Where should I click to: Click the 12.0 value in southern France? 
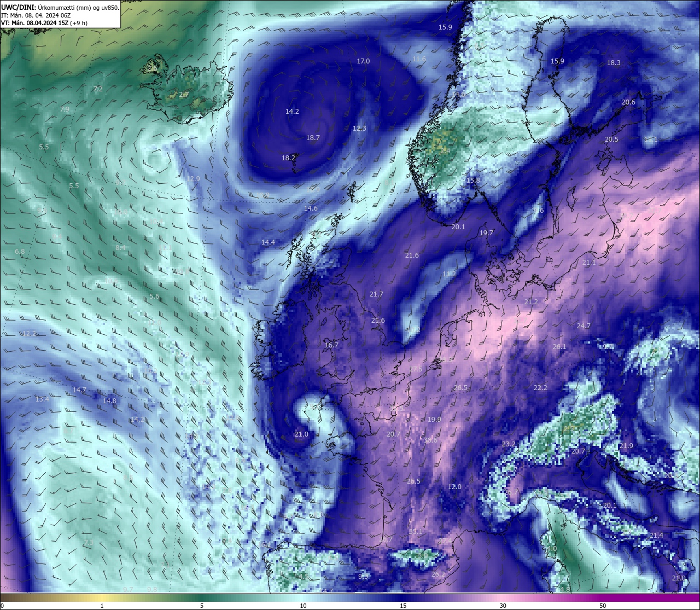(x=454, y=487)
